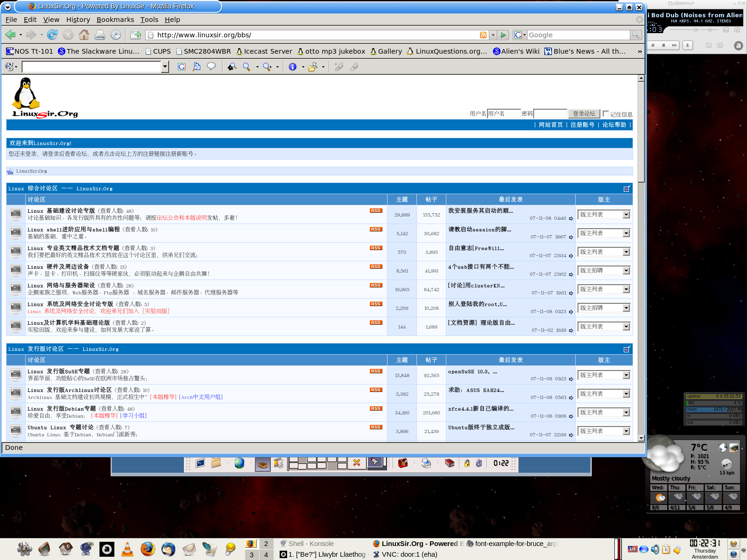Open terminal from the small panel
The image size is (747, 560).
point(201,463)
